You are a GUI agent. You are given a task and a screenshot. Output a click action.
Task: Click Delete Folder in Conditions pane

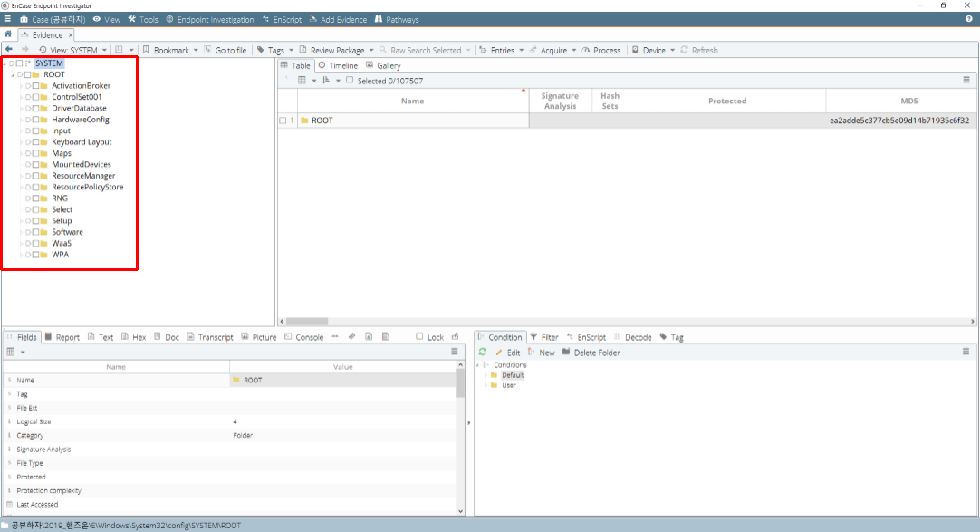[x=591, y=353]
